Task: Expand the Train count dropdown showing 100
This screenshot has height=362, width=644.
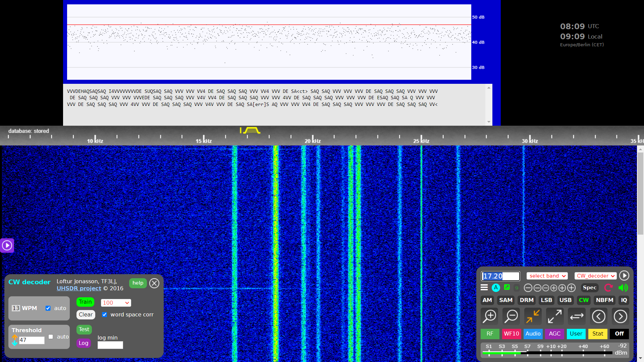Action: (x=116, y=303)
